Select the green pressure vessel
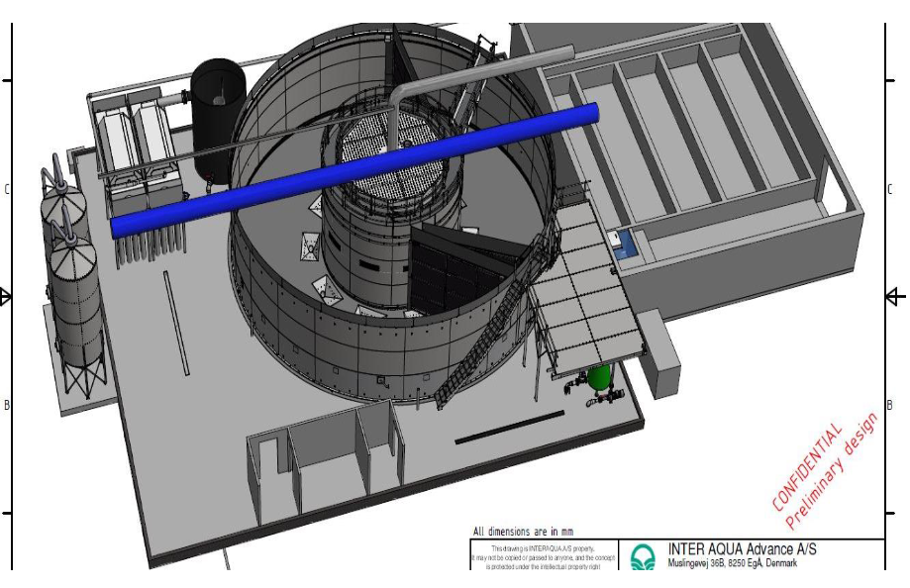Screen dimensions: 910x588 [x=598, y=379]
